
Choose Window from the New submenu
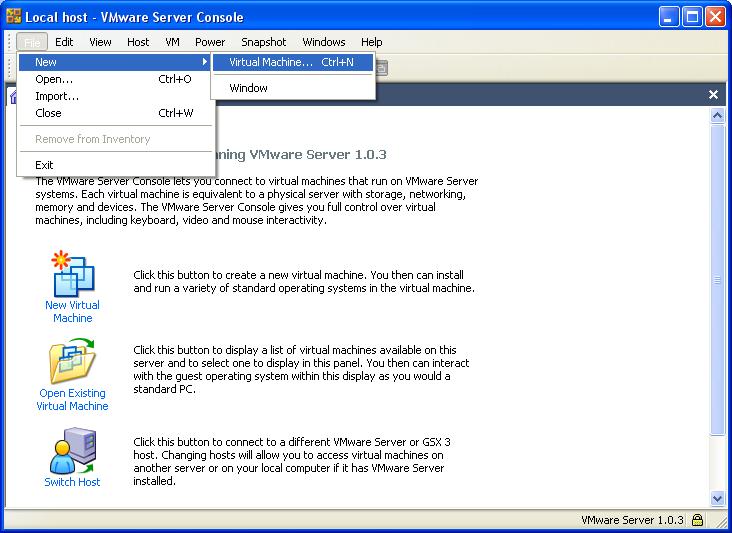click(x=248, y=88)
